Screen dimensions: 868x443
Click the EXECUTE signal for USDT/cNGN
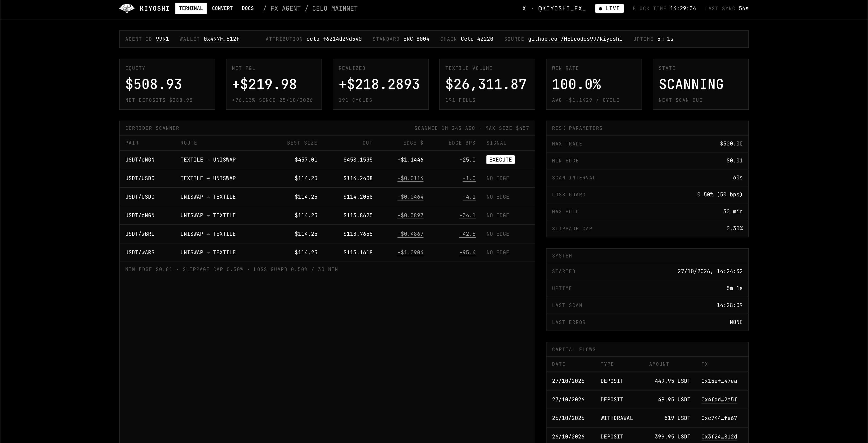pos(500,160)
